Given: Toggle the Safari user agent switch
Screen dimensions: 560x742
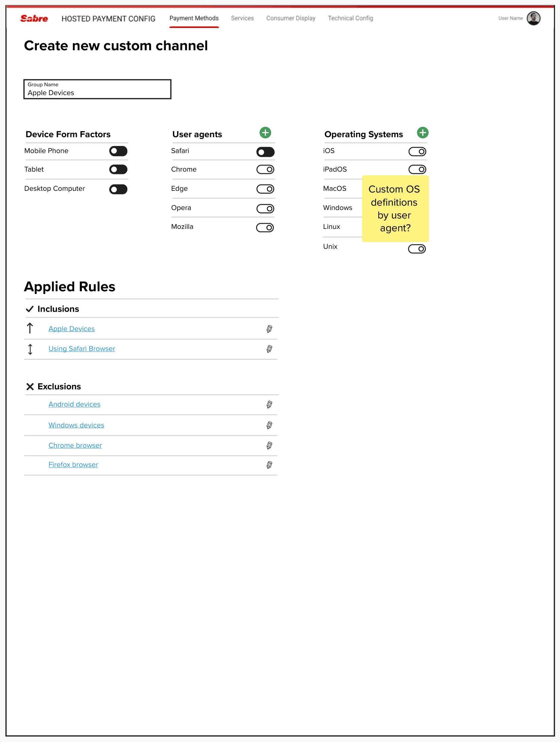Looking at the screenshot, I should [266, 152].
